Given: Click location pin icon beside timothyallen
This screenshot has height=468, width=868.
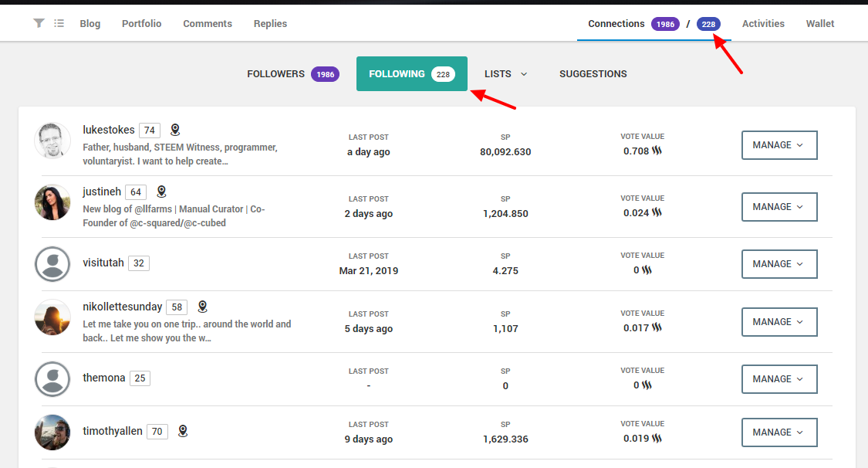Looking at the screenshot, I should coord(183,431).
